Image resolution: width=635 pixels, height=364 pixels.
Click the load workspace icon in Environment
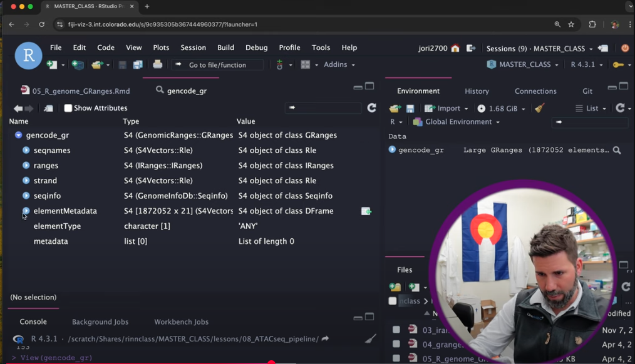[395, 108]
